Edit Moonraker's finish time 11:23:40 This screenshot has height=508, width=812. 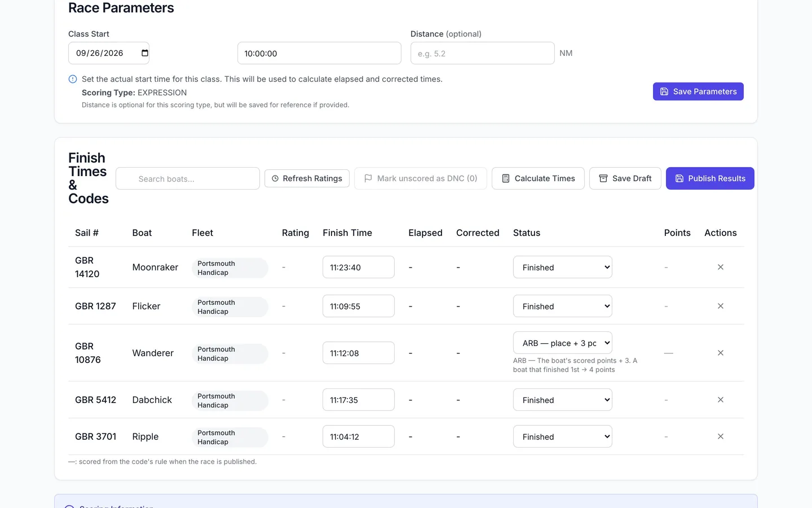coord(359,267)
